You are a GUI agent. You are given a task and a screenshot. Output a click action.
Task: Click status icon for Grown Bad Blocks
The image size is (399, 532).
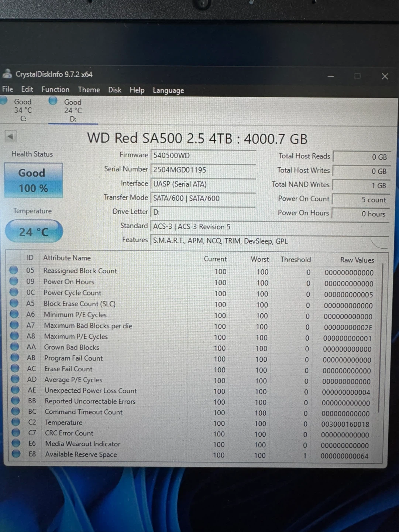[x=15, y=347]
